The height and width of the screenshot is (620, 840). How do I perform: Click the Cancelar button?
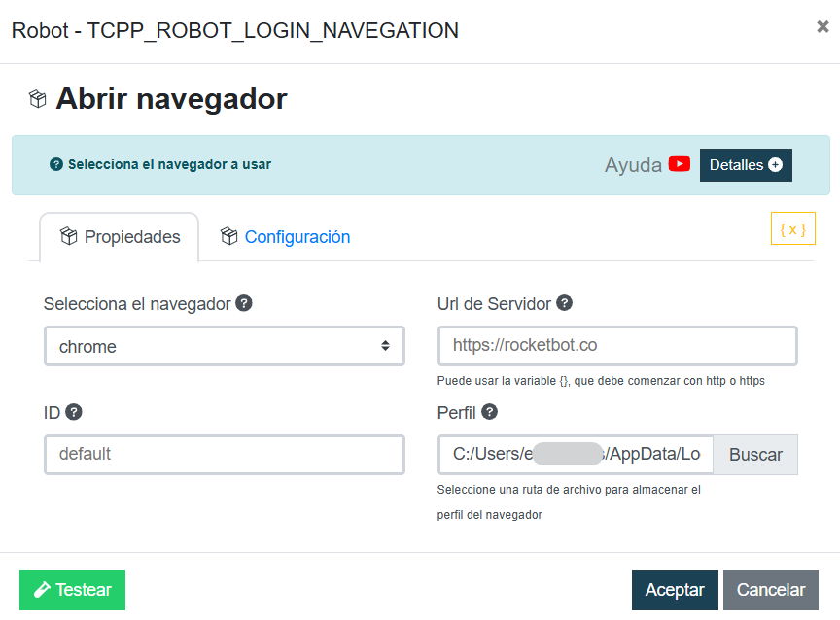(x=770, y=590)
